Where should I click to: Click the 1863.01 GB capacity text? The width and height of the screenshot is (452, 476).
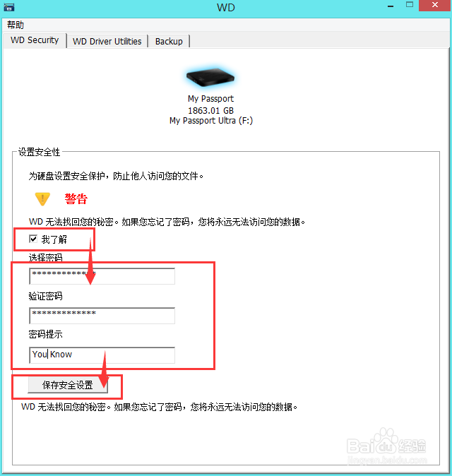[210, 110]
